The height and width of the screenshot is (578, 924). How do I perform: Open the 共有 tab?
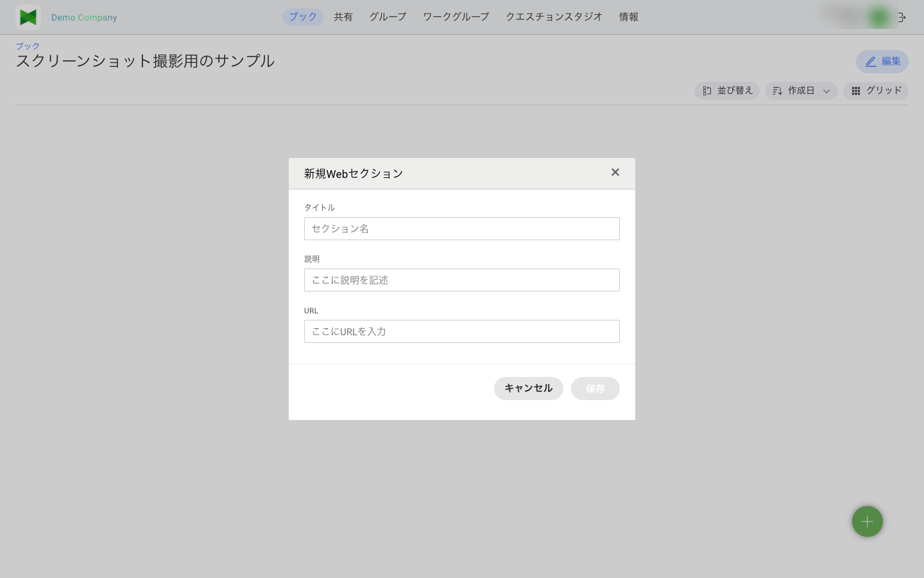click(x=343, y=17)
